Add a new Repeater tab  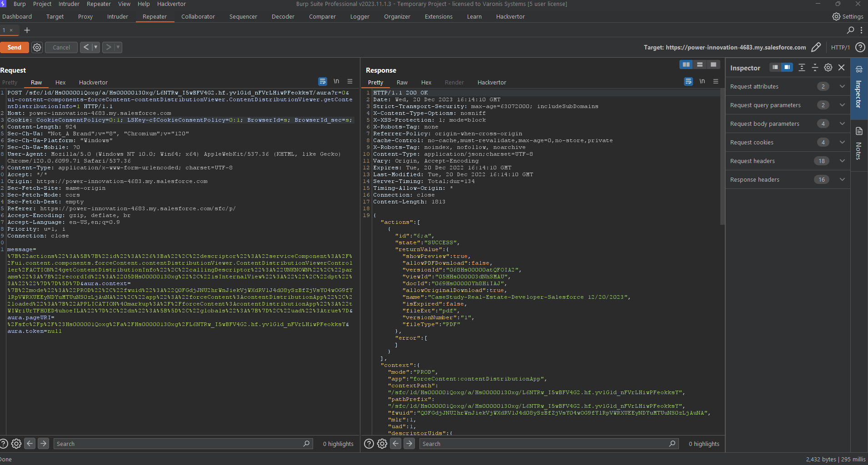point(27,30)
